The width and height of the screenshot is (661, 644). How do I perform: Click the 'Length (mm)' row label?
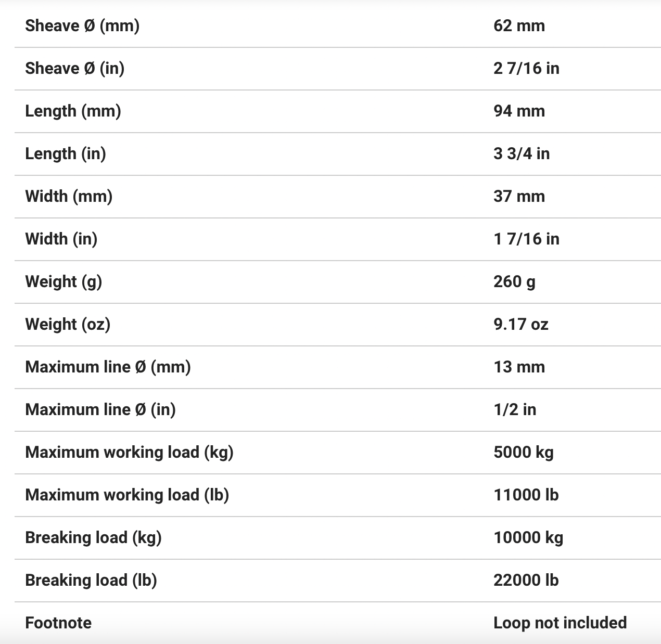point(73,111)
